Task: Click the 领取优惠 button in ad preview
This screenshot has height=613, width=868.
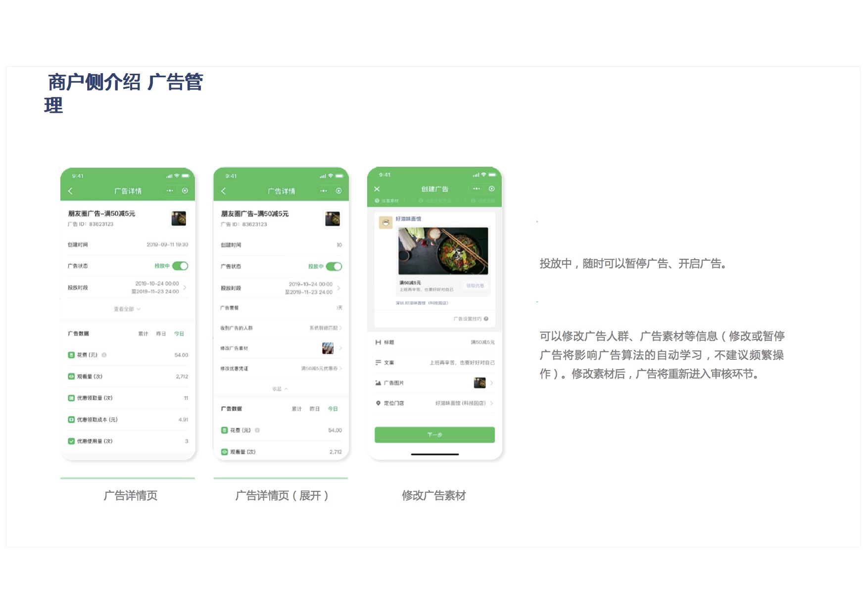Action: (475, 286)
